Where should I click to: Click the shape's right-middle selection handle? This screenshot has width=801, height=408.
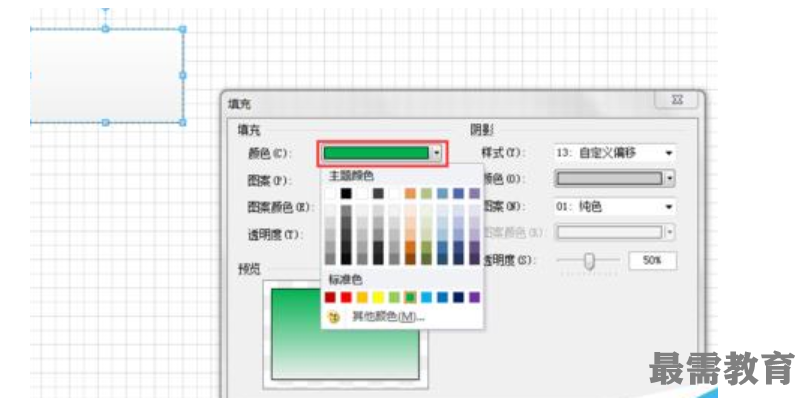(183, 76)
